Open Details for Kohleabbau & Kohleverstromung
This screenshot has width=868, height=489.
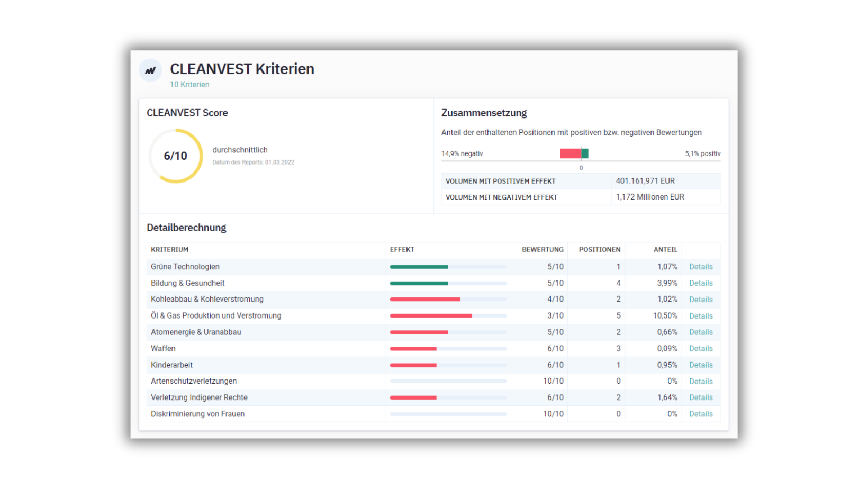701,300
